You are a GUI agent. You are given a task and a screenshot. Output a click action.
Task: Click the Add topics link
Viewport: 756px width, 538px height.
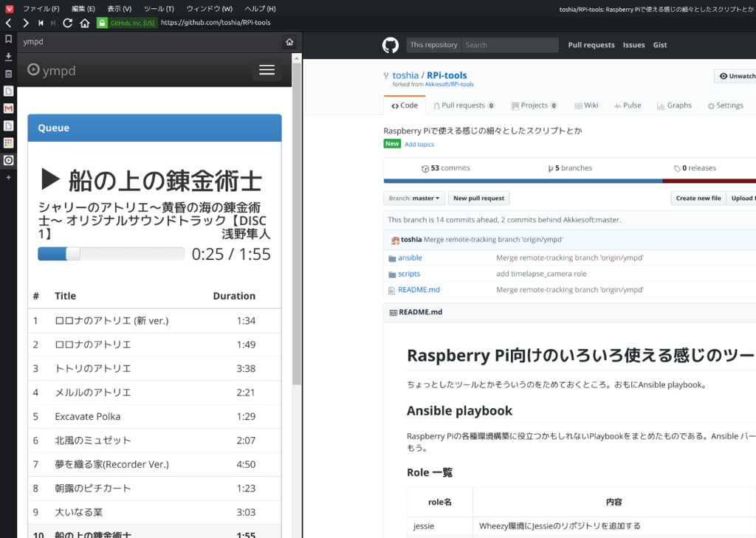(419, 145)
